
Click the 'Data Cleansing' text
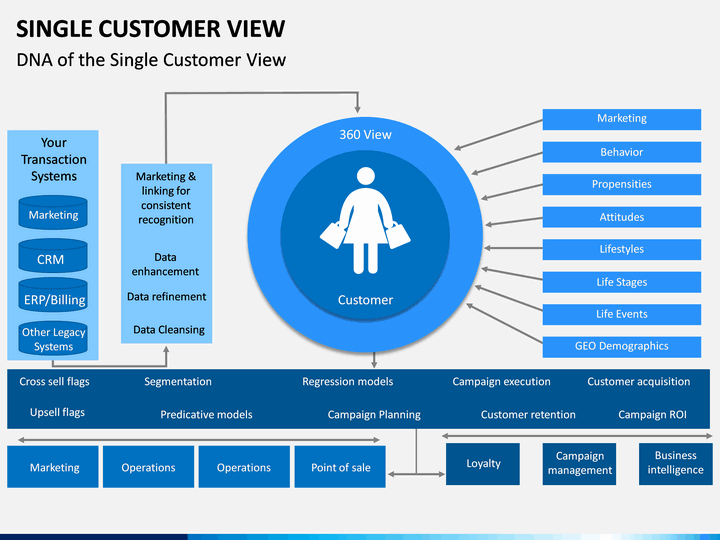tap(169, 330)
